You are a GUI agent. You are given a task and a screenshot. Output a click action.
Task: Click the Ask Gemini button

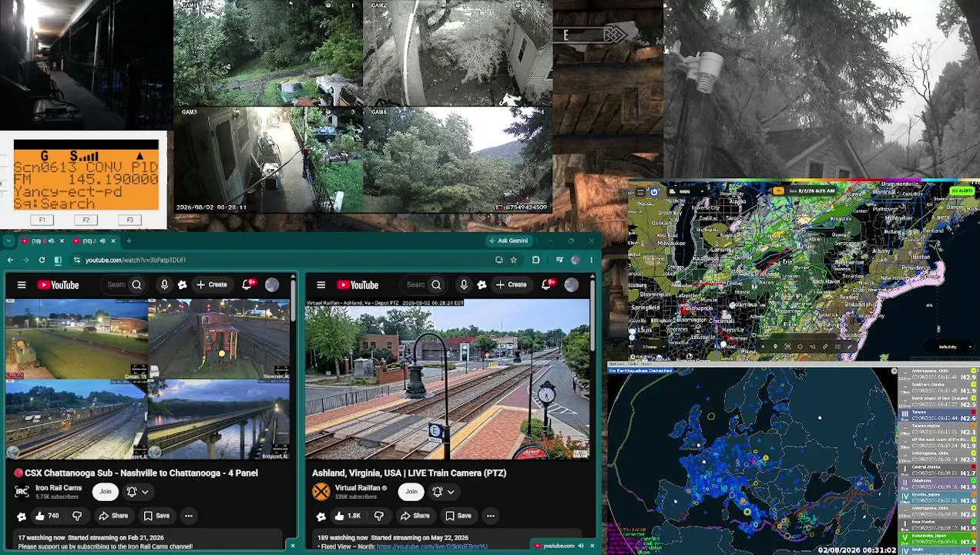click(510, 240)
